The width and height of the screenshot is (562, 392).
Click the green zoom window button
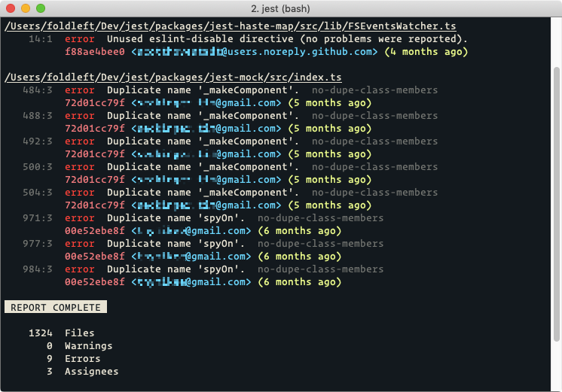[41, 8]
